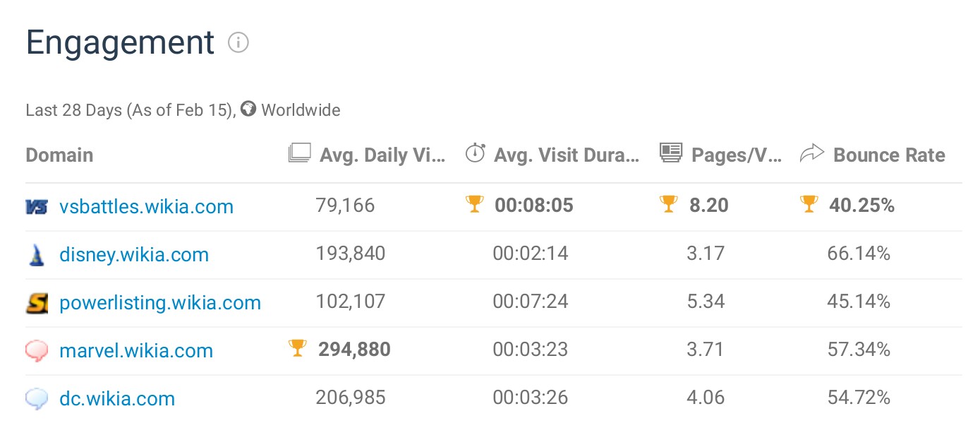980x440 pixels.
Task: Click the trophy beside 294,880
Action: (298, 347)
